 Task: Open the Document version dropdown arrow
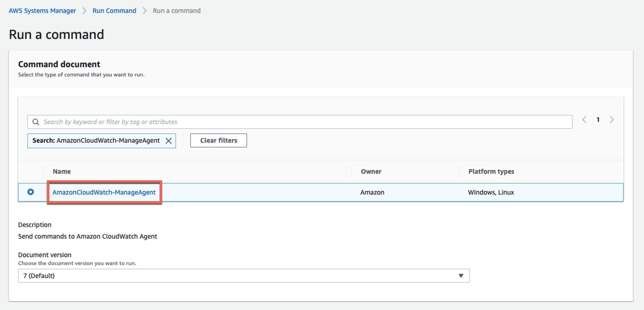pyautogui.click(x=461, y=275)
